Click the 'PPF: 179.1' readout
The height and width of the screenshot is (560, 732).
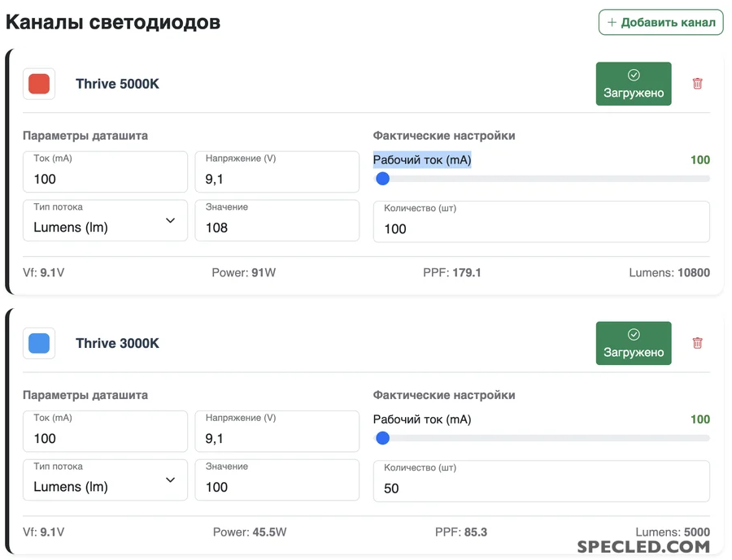pyautogui.click(x=452, y=272)
